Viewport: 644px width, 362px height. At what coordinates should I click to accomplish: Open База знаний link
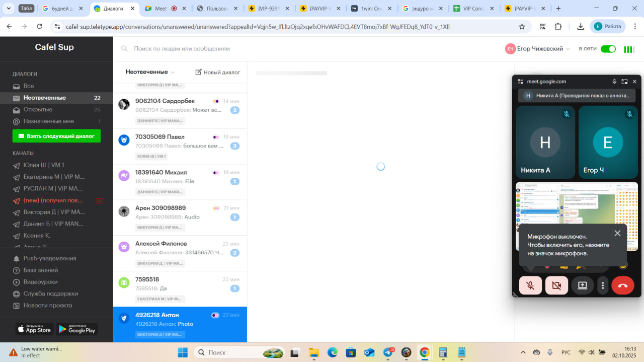click(x=40, y=270)
